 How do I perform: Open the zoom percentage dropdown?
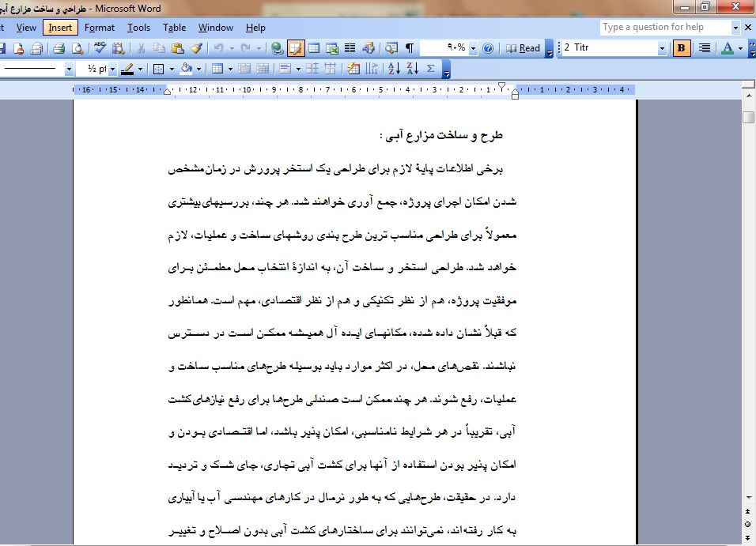473,48
